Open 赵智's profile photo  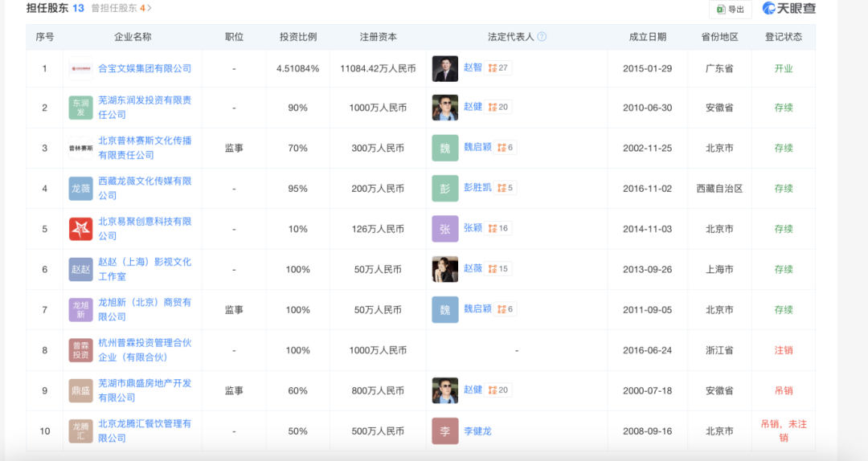click(x=444, y=68)
